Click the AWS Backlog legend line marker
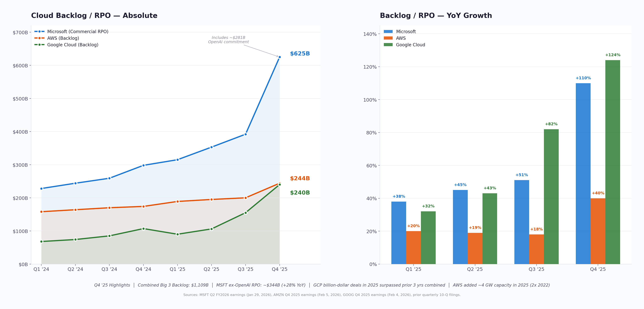This screenshot has width=644, height=309. coord(39,38)
